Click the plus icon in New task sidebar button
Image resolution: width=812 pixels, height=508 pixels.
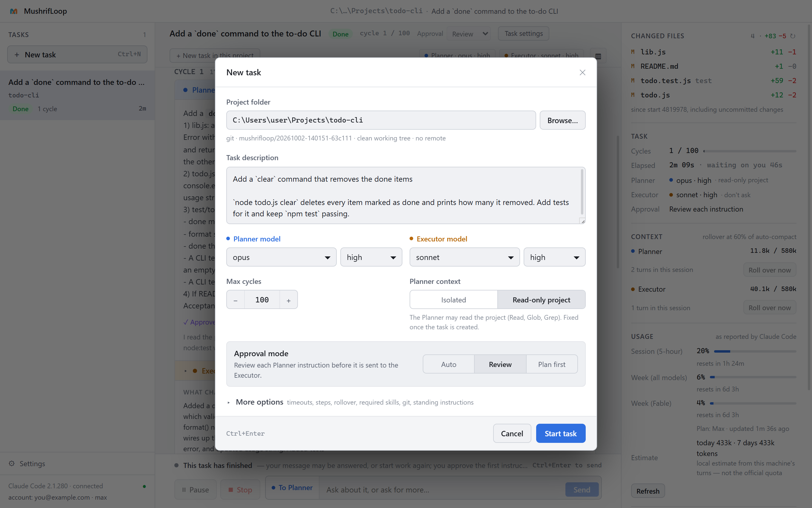[17, 54]
